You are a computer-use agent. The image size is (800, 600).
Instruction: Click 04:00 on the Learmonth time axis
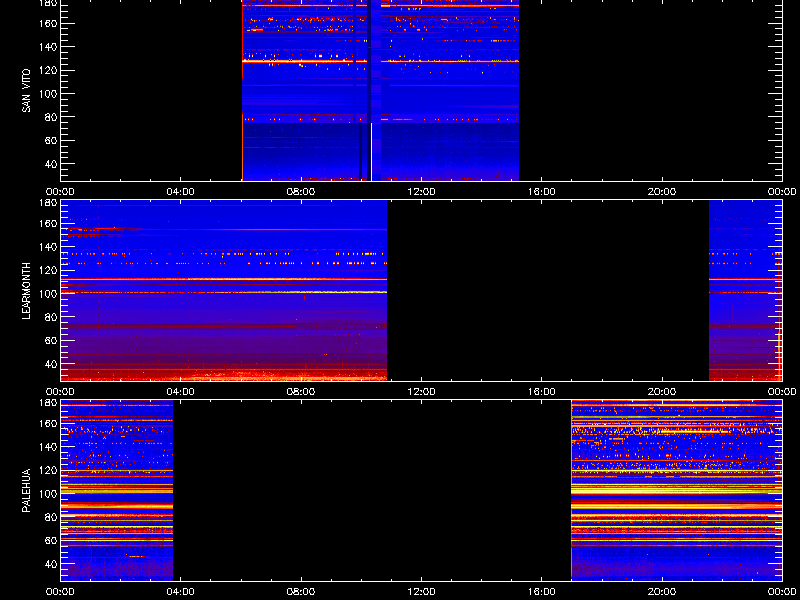pyautogui.click(x=181, y=392)
